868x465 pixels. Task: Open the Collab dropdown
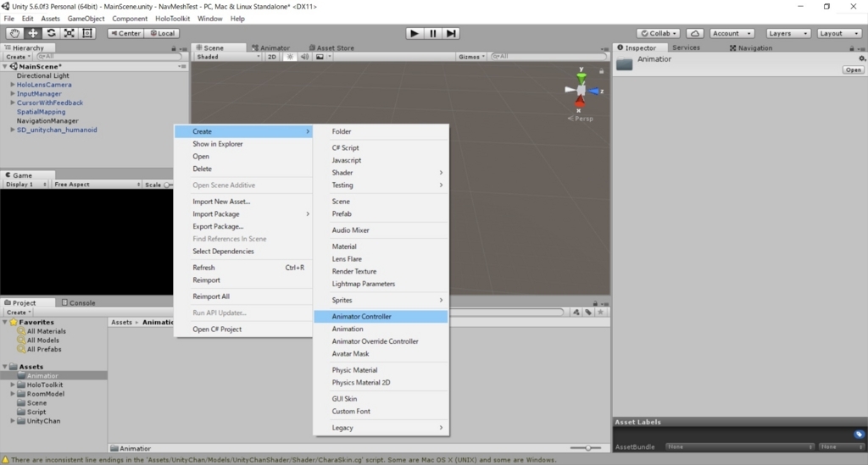tap(659, 33)
